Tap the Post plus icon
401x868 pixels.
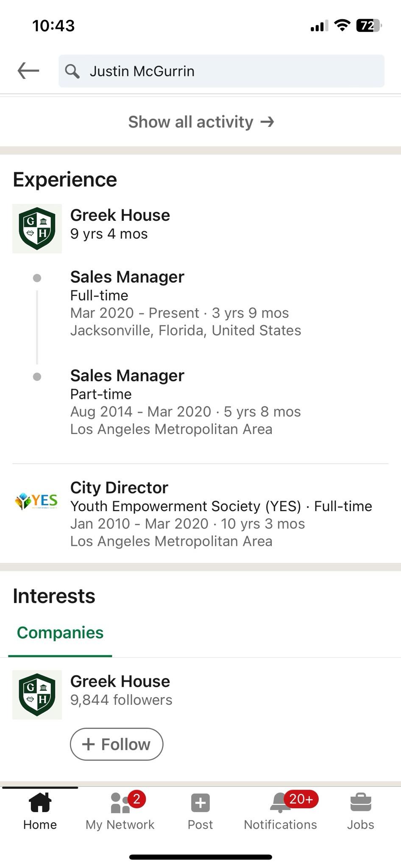(x=200, y=803)
